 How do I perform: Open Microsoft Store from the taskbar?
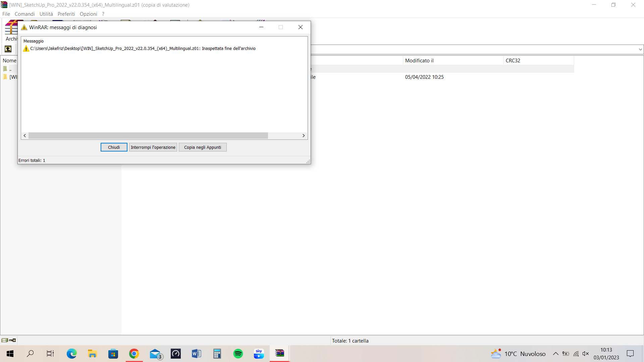[113, 354]
